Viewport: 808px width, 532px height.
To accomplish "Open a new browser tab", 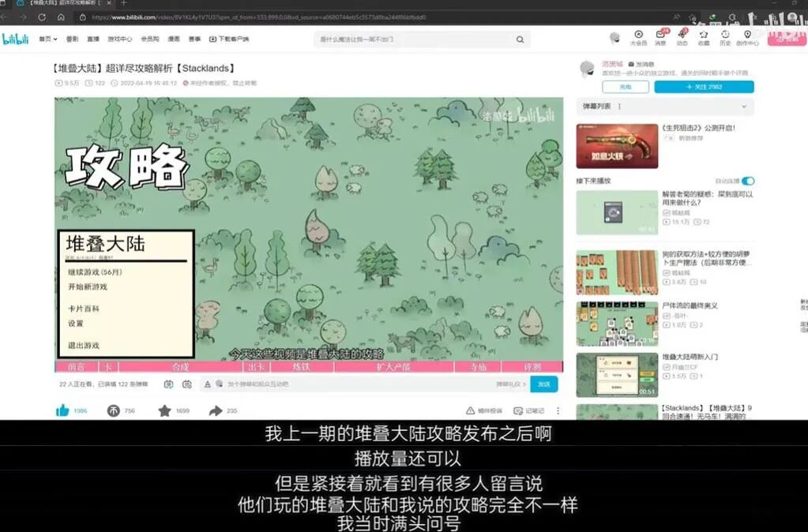I will point(124,4).
